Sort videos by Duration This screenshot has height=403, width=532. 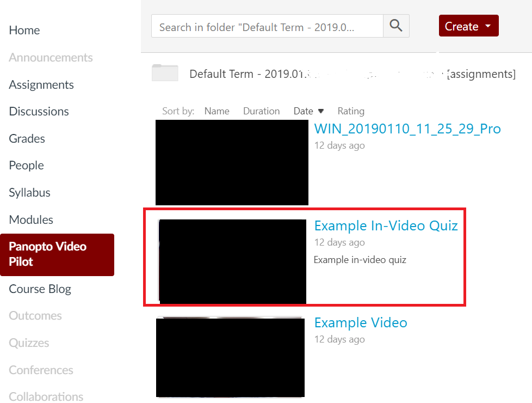point(261,111)
